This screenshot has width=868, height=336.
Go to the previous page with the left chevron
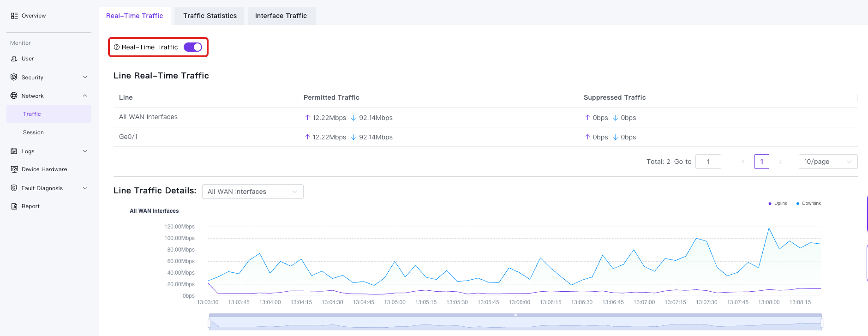(x=743, y=162)
